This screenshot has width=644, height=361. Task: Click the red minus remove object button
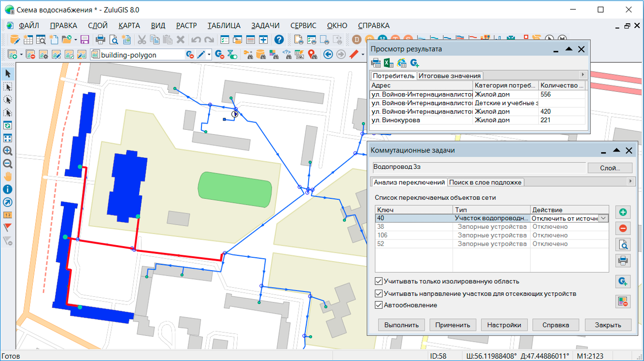pos(623,229)
